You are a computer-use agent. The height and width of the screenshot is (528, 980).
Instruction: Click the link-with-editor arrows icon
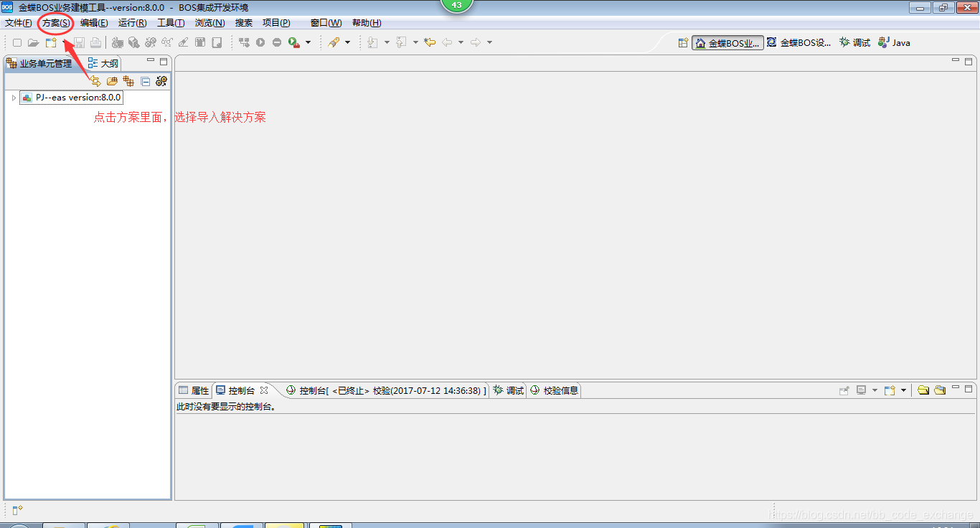(95, 81)
